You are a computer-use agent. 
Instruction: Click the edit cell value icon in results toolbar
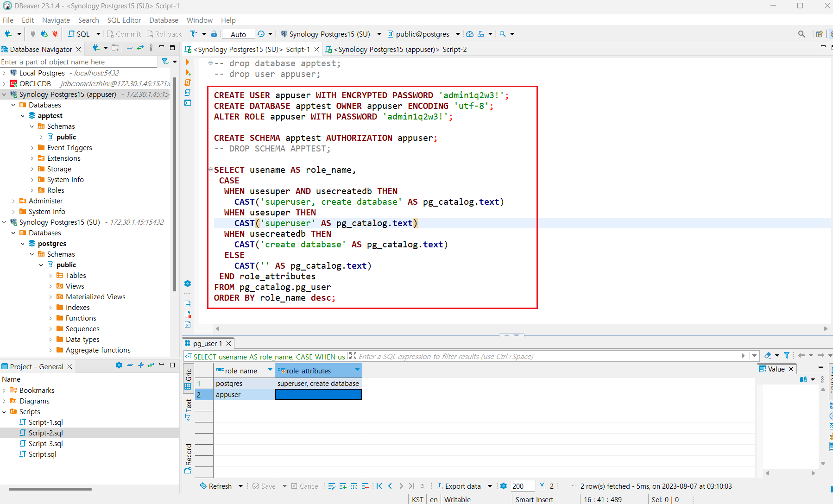coord(332,486)
